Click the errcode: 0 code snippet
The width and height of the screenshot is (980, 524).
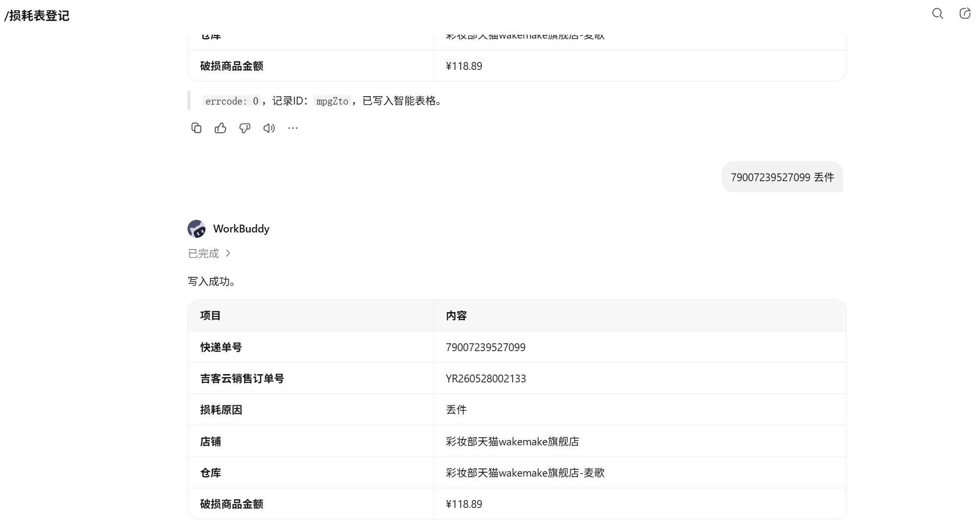[x=232, y=101]
